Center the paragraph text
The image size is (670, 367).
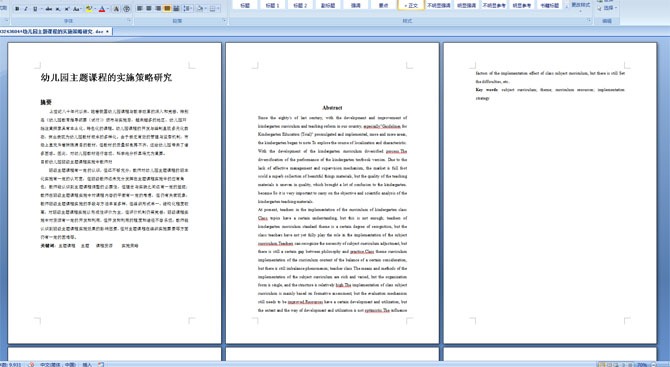[x=149, y=8]
